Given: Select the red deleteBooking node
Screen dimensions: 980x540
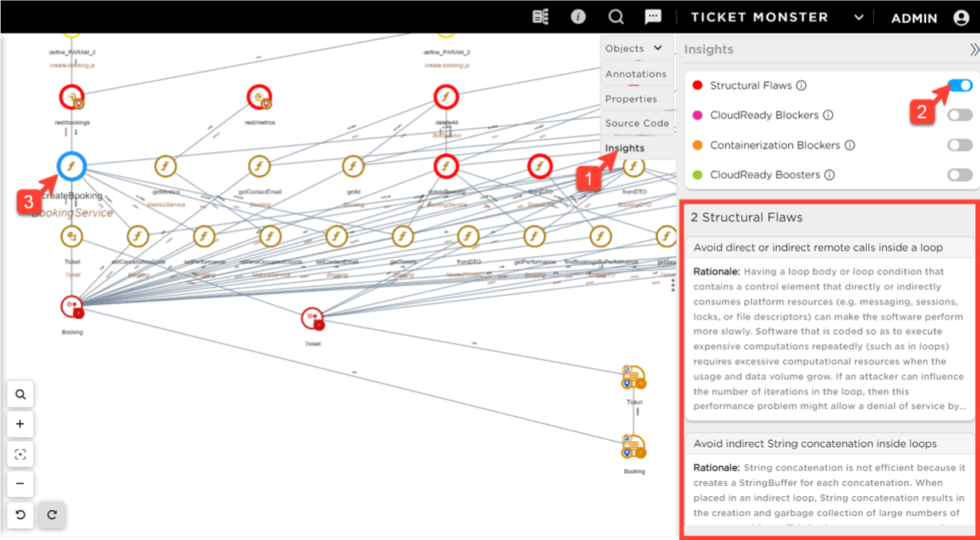Looking at the screenshot, I should (446, 166).
